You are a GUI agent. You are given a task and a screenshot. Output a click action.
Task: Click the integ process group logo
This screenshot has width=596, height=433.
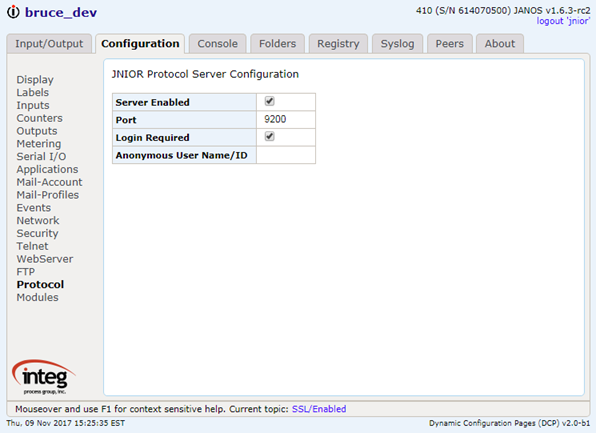point(44,377)
